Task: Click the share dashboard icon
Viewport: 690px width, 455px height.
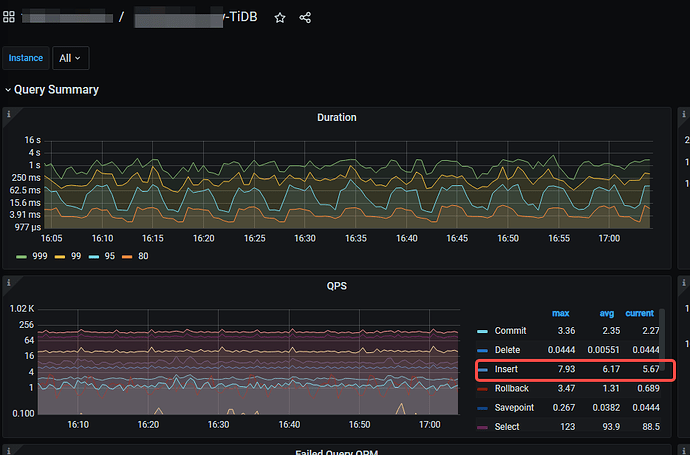Action: point(306,18)
